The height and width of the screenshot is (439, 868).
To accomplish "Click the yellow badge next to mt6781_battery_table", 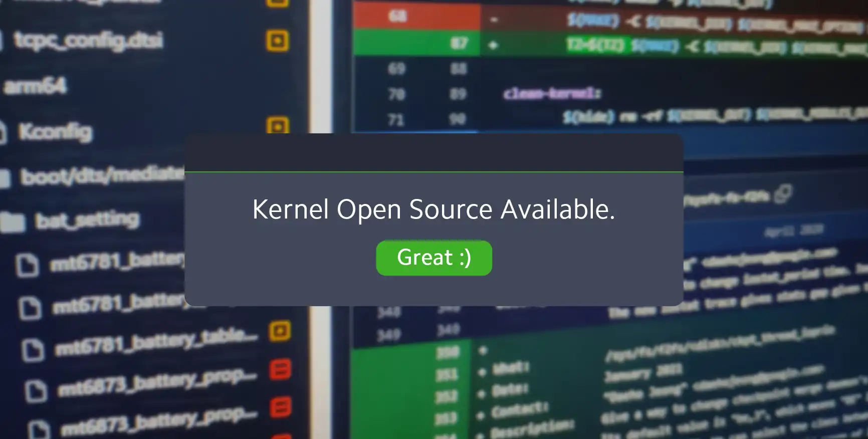I will coord(280,331).
